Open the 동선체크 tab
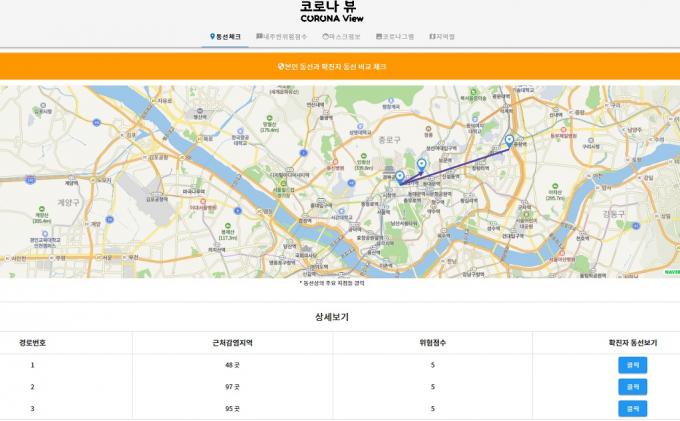Image resolution: width=680 pixels, height=421 pixels. tap(225, 37)
